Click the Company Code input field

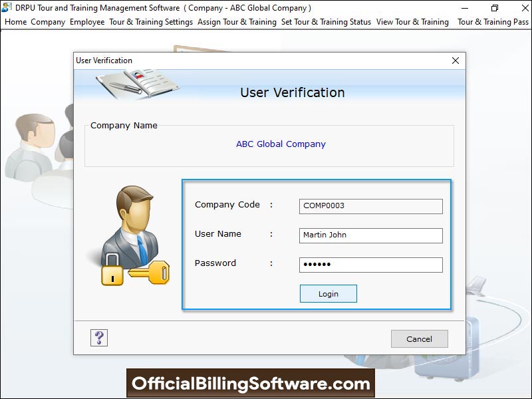370,206
